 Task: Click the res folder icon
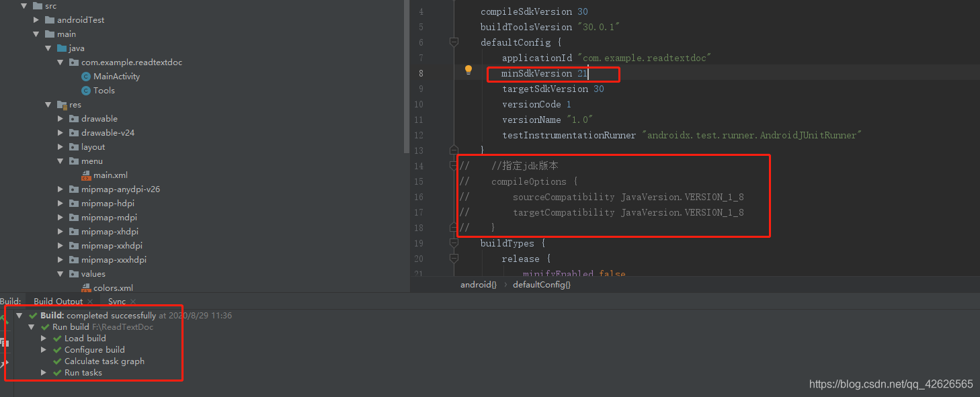(x=62, y=105)
